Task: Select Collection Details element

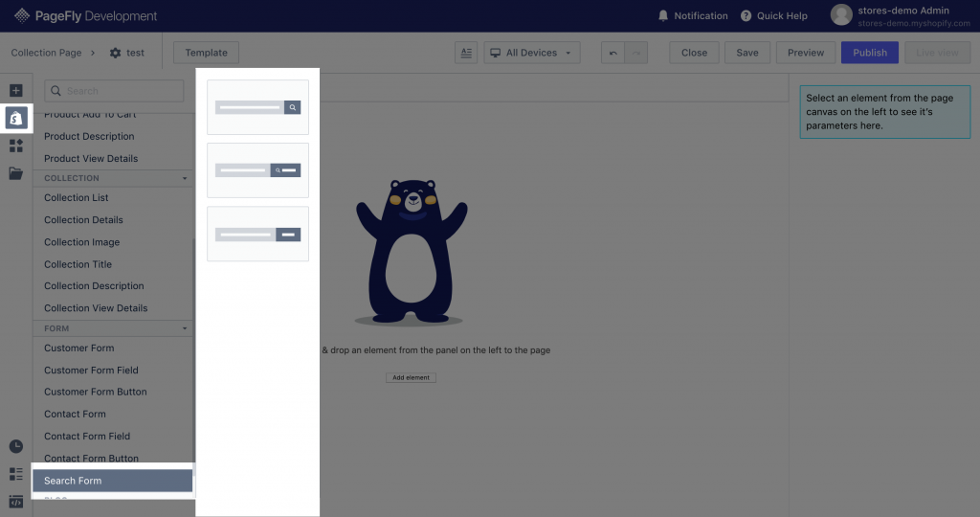Action: point(83,220)
